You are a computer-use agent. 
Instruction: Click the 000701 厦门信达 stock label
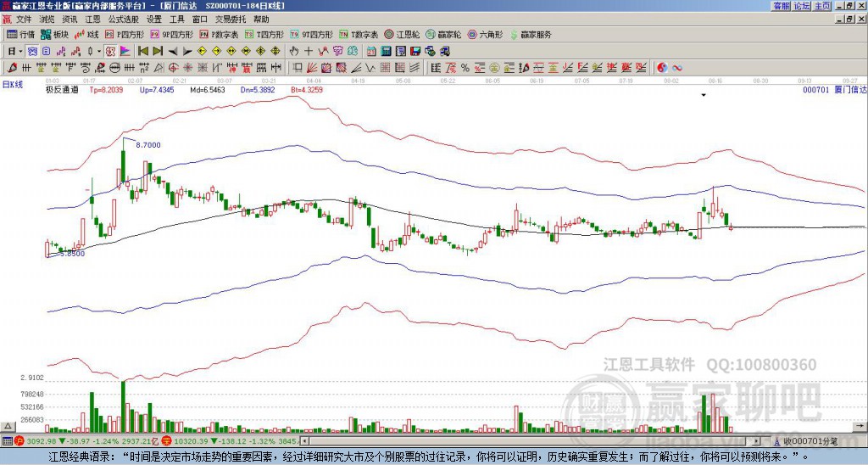pos(835,90)
